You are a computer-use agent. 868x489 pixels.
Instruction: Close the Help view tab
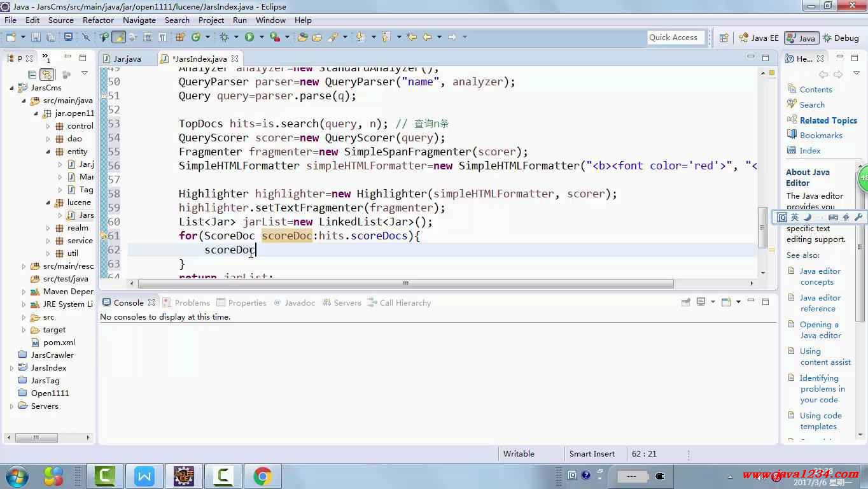pos(820,59)
